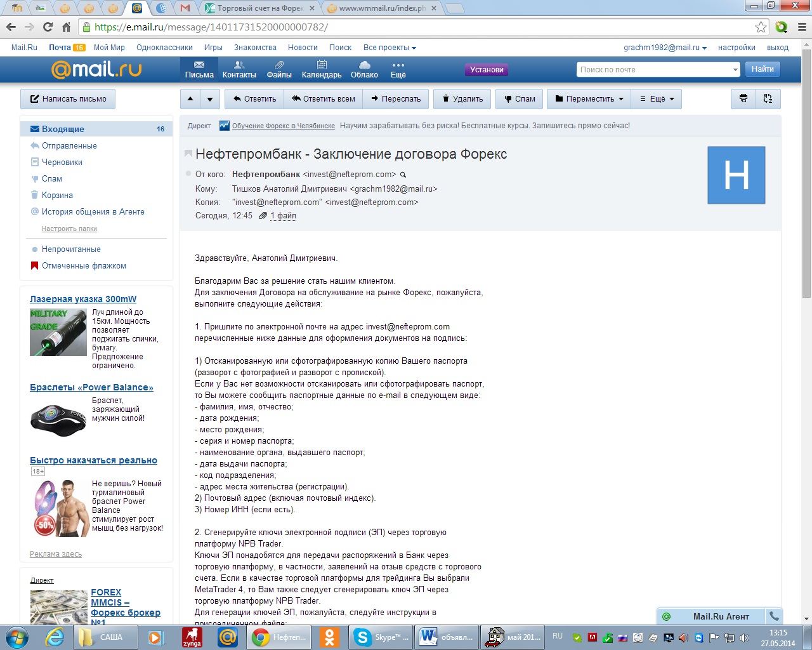Viewport: 812px width, 650px height.
Task: Expand Все проекты dropdown
Action: [390, 48]
